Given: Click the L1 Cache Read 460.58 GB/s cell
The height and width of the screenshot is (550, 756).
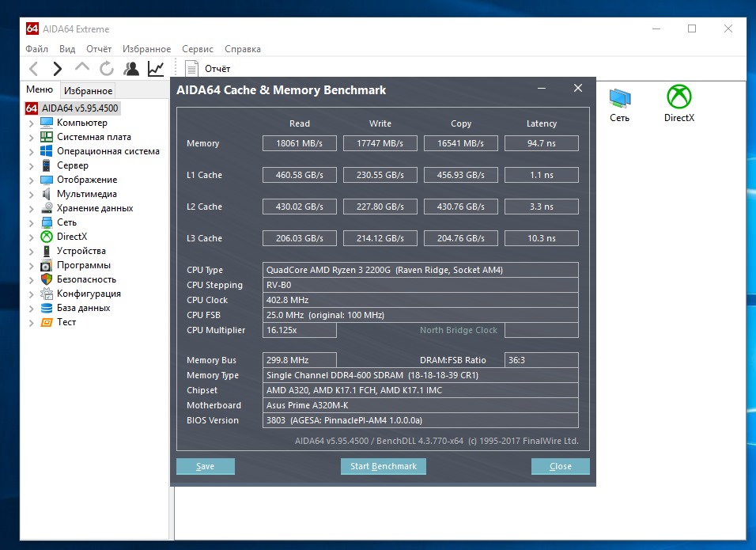Looking at the screenshot, I should click(300, 175).
